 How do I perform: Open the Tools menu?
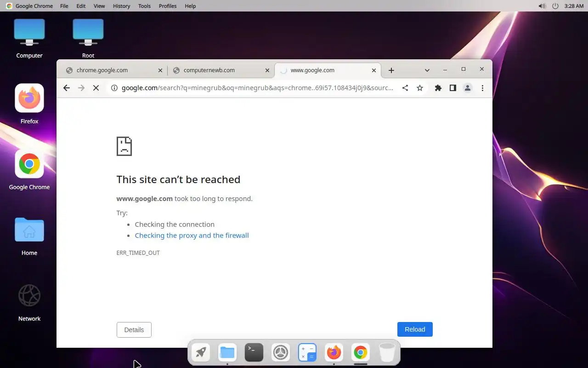click(144, 6)
